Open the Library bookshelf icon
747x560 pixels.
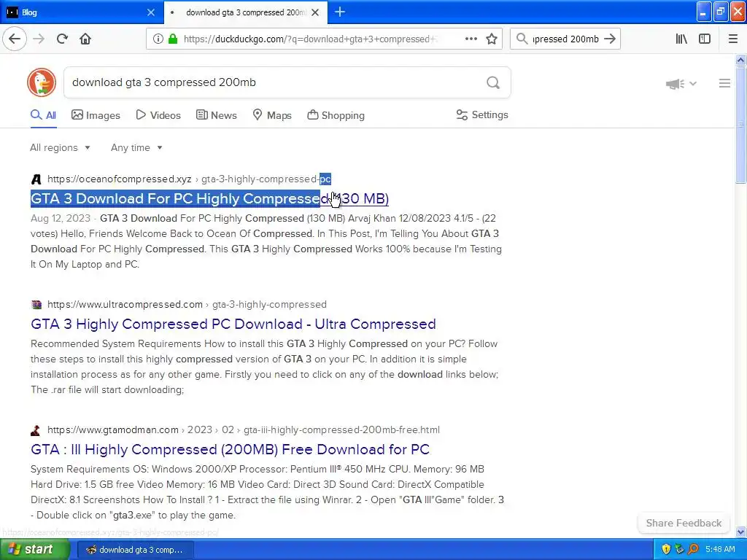(x=681, y=39)
